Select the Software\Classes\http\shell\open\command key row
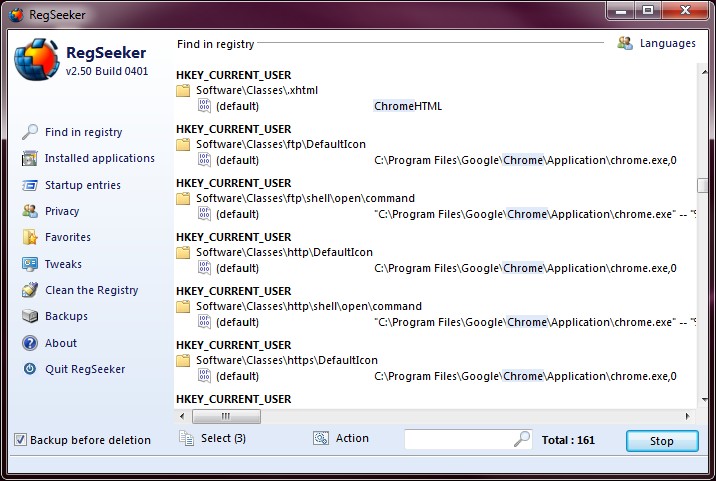The width and height of the screenshot is (716, 481). pos(309,306)
